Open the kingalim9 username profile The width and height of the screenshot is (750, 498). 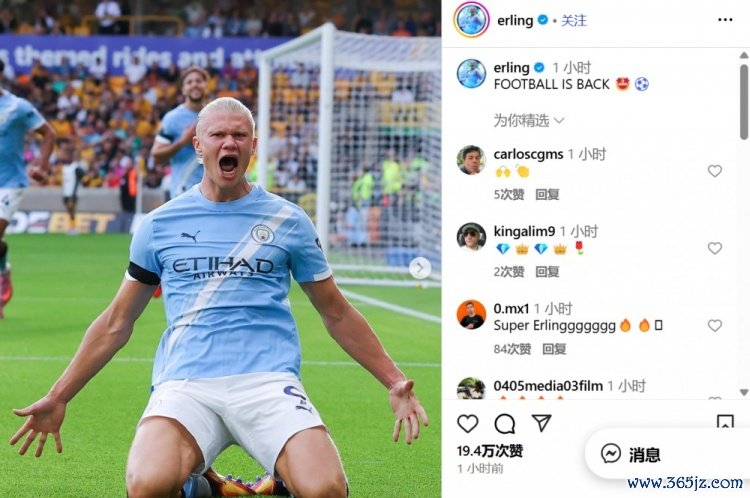pos(524,232)
